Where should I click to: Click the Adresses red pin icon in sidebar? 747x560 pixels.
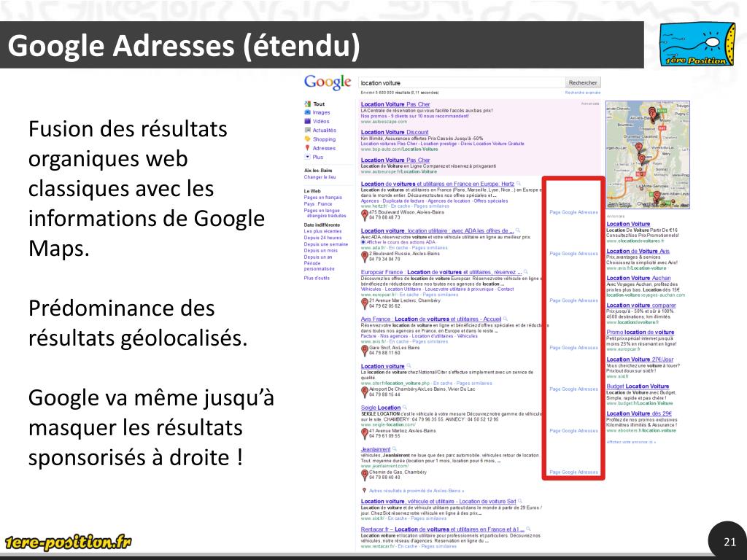(x=307, y=148)
